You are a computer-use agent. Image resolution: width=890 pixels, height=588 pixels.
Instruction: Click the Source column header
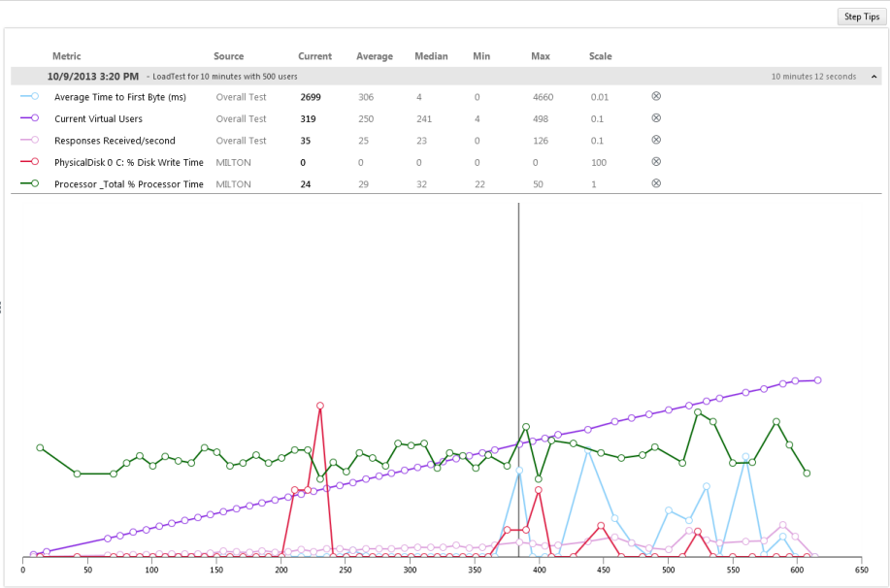[229, 56]
